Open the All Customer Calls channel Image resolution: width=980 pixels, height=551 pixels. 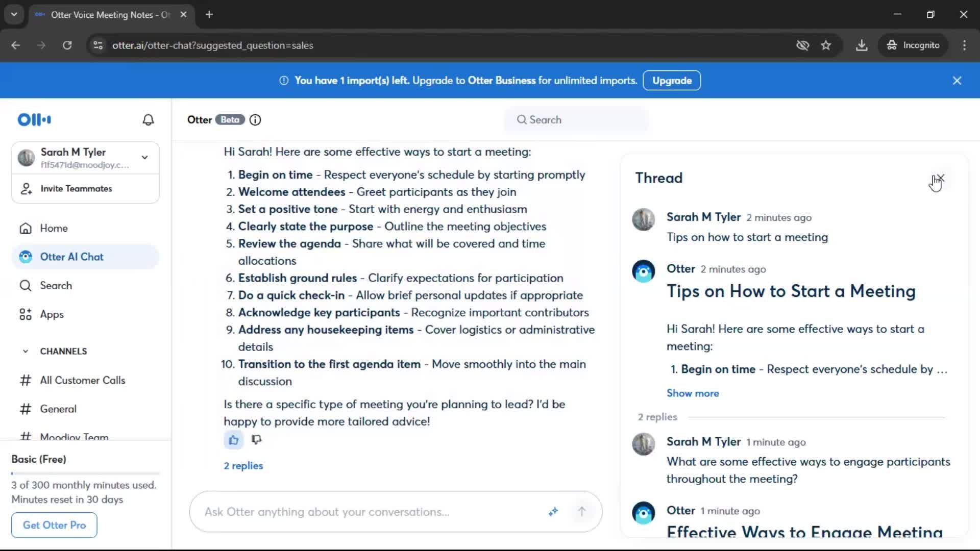pyautogui.click(x=85, y=380)
